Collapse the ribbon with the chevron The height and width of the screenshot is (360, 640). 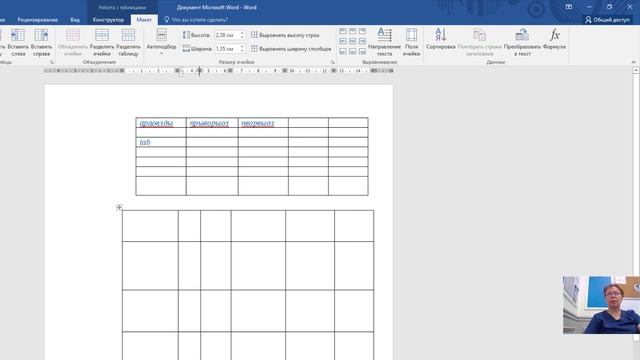(x=633, y=62)
